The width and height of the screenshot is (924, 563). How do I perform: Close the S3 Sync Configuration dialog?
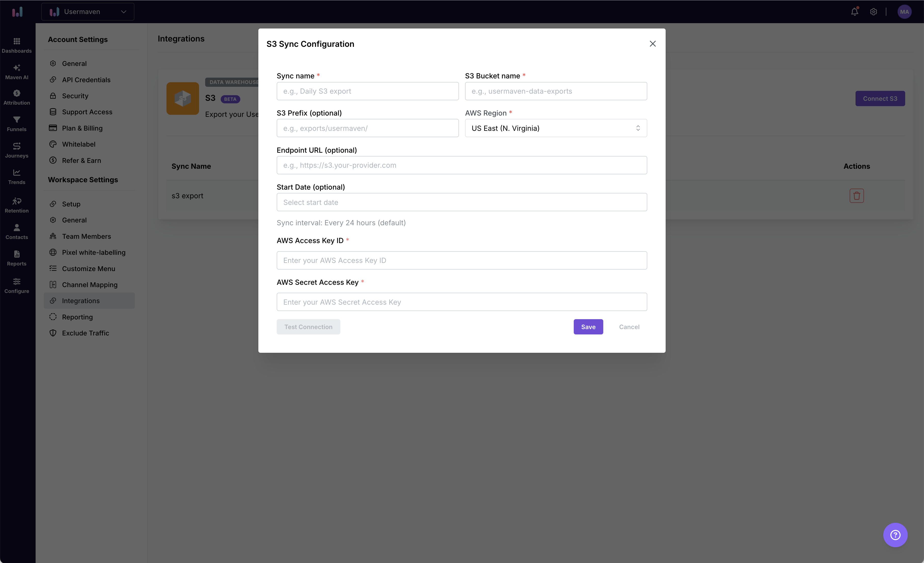pyautogui.click(x=652, y=44)
